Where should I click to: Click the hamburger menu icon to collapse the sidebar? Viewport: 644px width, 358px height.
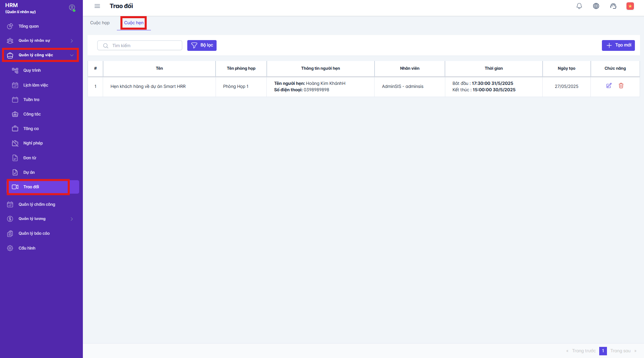coord(97,6)
